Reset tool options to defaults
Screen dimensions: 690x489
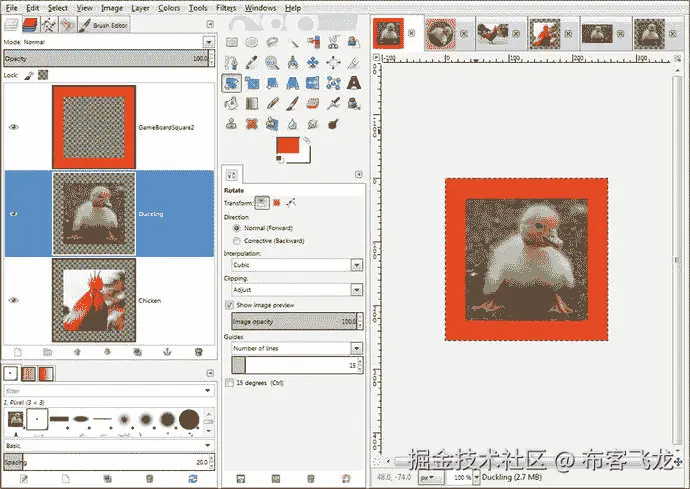[x=346, y=479]
